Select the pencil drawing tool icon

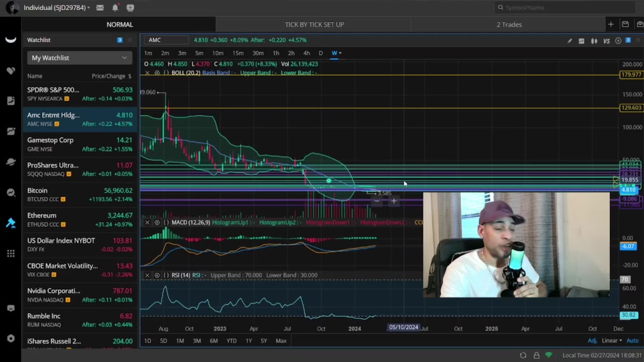pos(570,41)
